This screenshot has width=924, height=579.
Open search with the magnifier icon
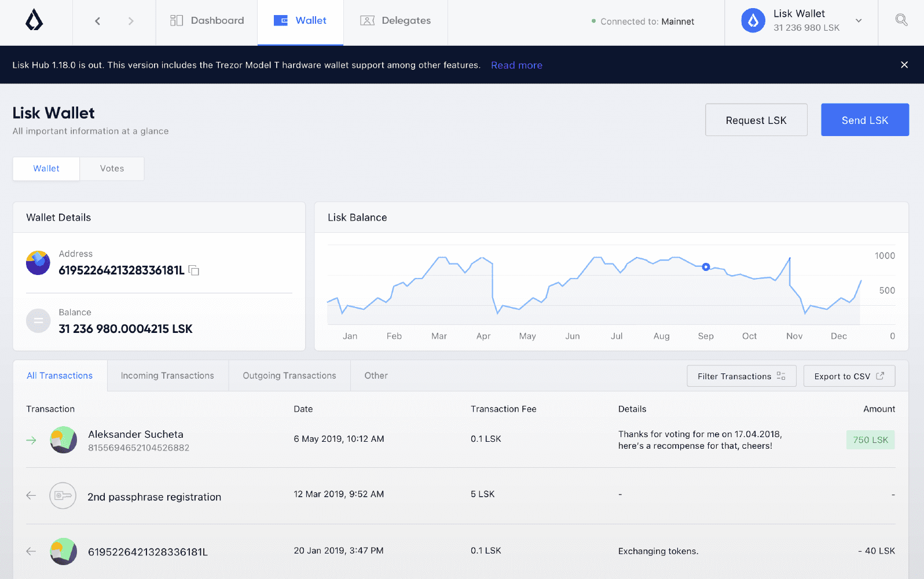point(901,20)
